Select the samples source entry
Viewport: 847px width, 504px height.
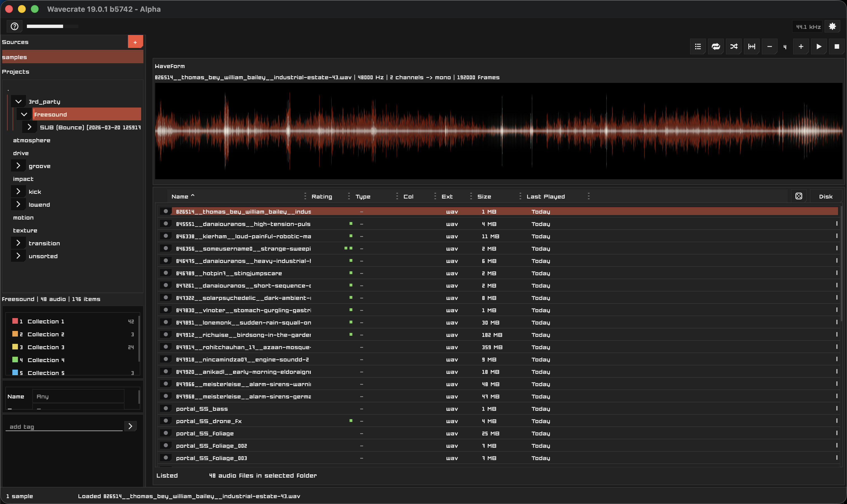[x=72, y=57]
